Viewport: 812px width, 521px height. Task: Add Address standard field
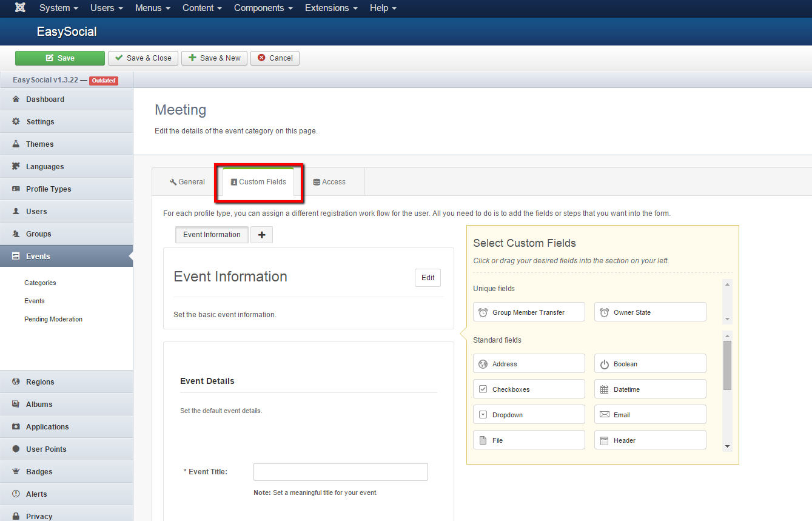pyautogui.click(x=529, y=364)
